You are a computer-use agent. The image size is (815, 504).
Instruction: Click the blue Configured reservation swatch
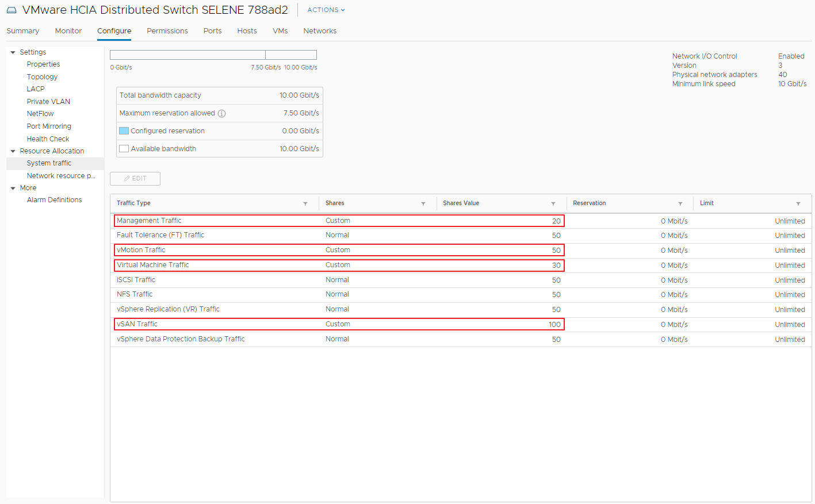coord(124,131)
